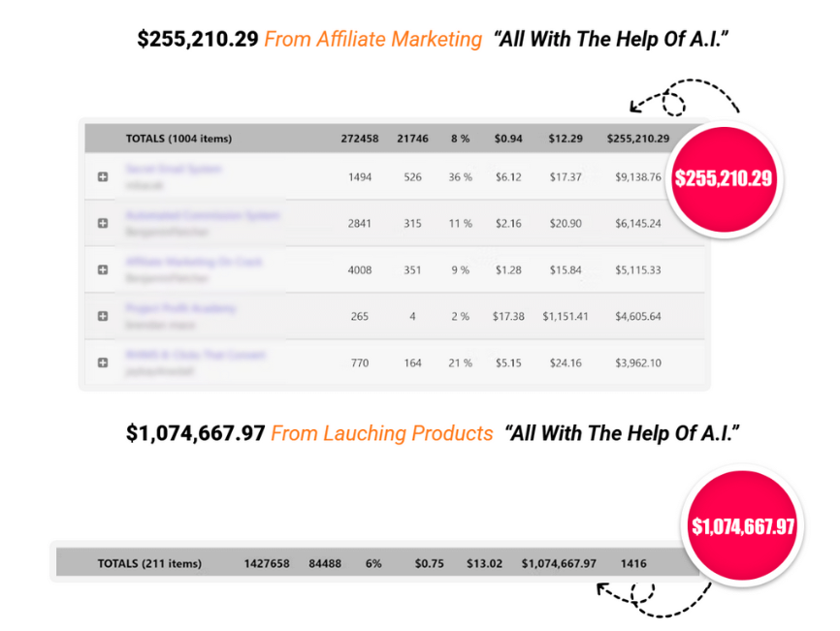This screenshot has height=631, width=840.
Task: Click the 1416 value in the bottom totals bar
Action: (633, 563)
